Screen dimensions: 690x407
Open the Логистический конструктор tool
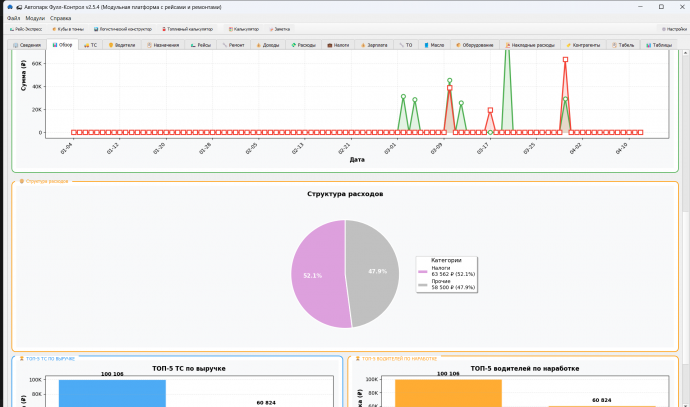[x=123, y=29]
